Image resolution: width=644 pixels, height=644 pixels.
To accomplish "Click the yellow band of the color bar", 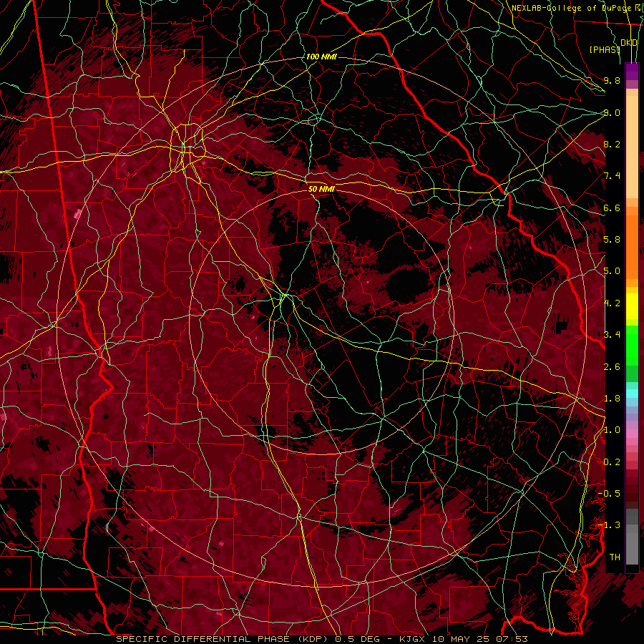I will pyautogui.click(x=632, y=306).
